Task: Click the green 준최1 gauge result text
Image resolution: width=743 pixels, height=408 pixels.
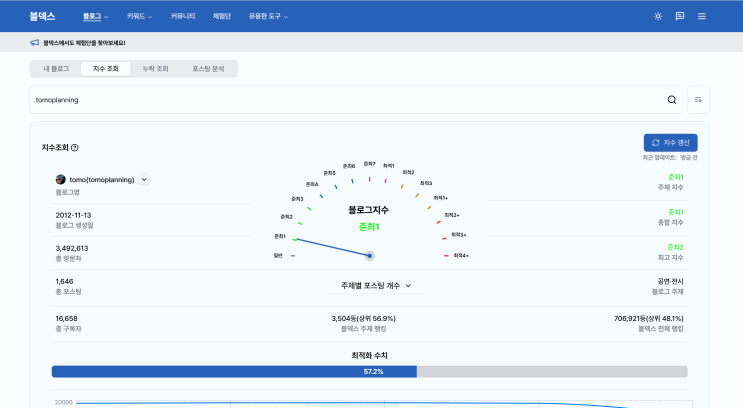Action: click(x=369, y=227)
